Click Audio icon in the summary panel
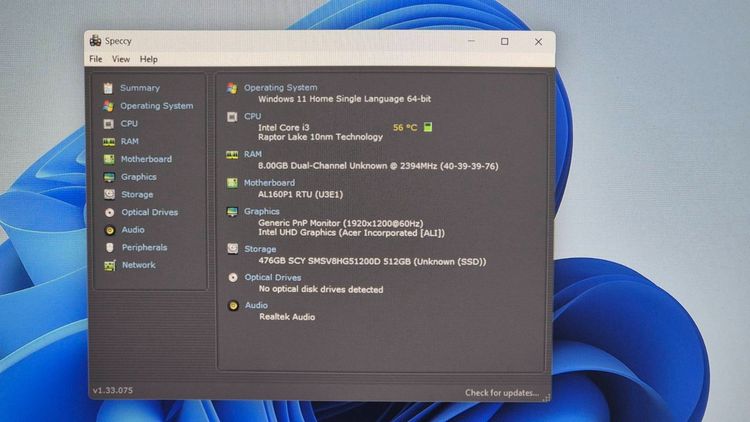The width and height of the screenshot is (750, 422). pyautogui.click(x=233, y=305)
